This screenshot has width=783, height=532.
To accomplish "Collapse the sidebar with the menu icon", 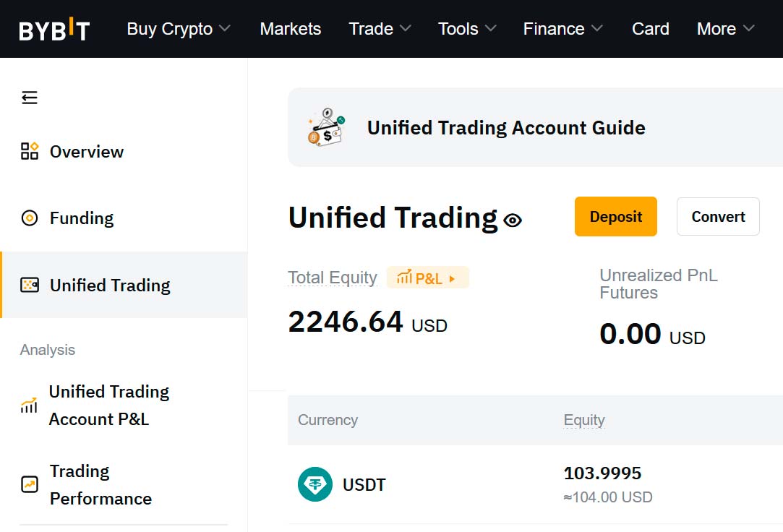I will (x=30, y=98).
